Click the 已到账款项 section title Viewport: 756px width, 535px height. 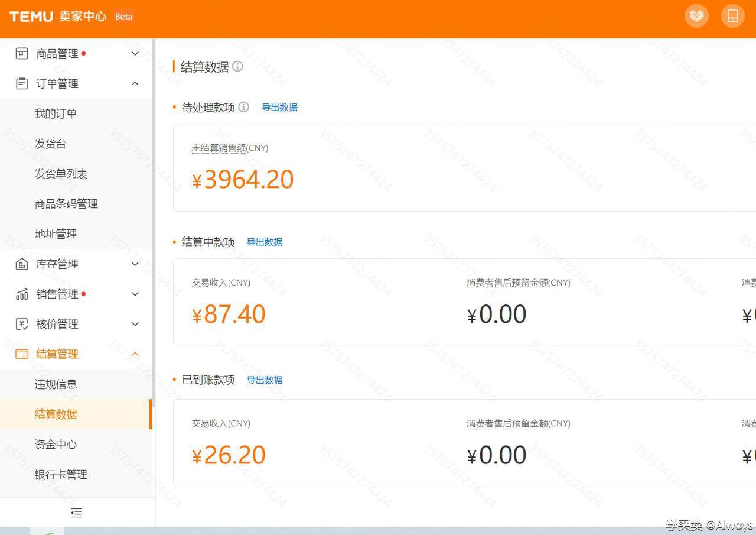point(208,380)
